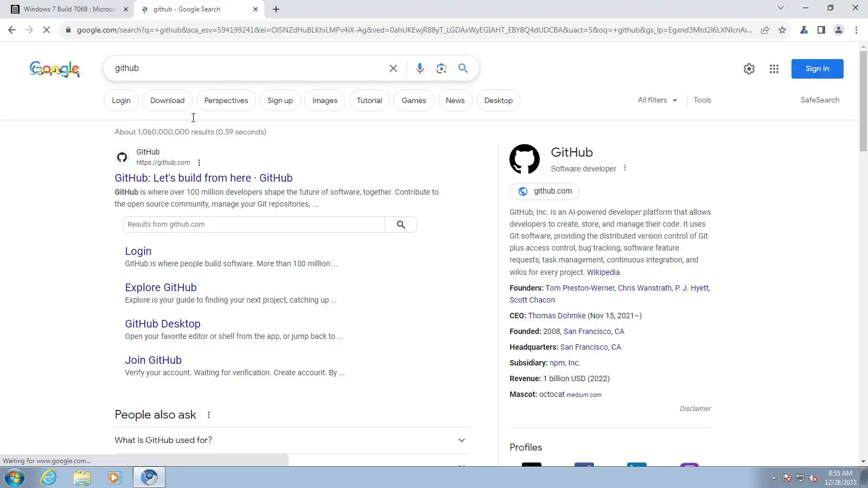Screen dimensions: 868x488
Task: Click the blue magnifier search icon
Action: point(463,68)
